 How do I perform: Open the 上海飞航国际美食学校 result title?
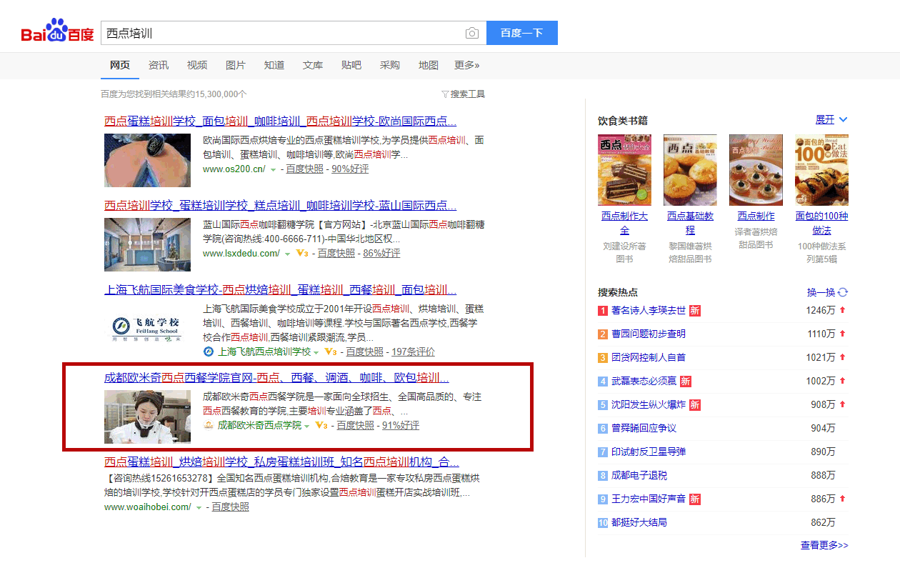click(x=281, y=290)
